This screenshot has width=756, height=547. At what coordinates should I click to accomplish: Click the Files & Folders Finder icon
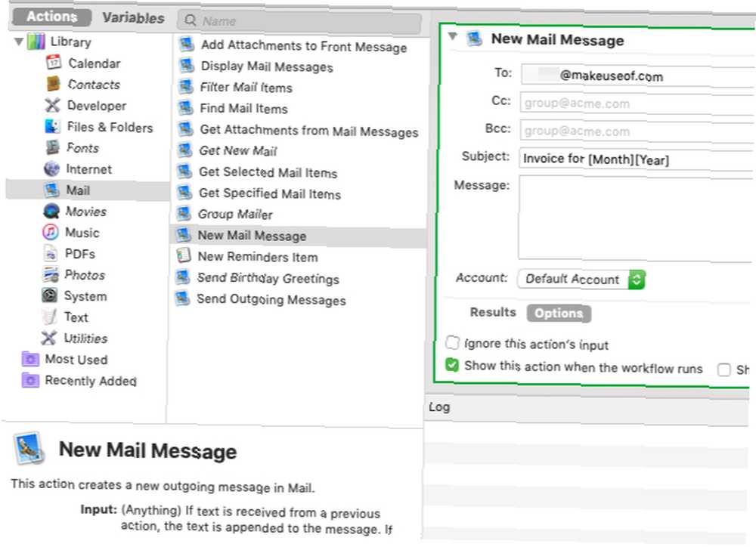click(x=52, y=126)
